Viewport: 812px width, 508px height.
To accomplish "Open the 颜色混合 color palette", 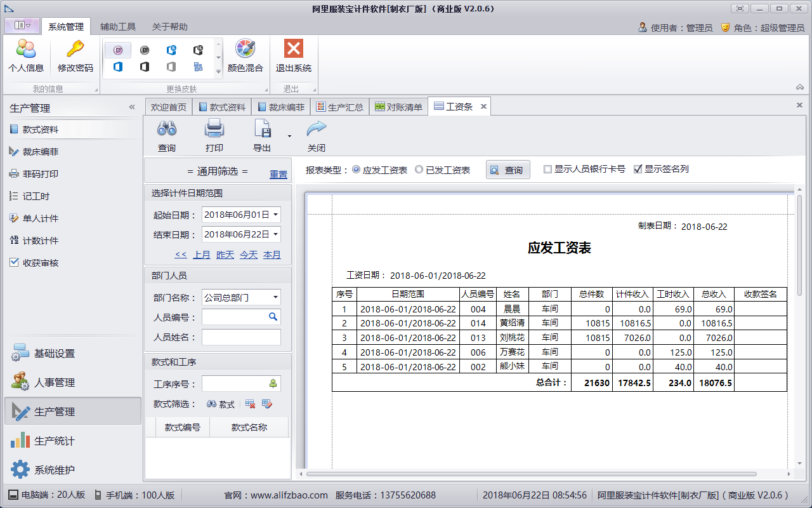I will [245, 50].
